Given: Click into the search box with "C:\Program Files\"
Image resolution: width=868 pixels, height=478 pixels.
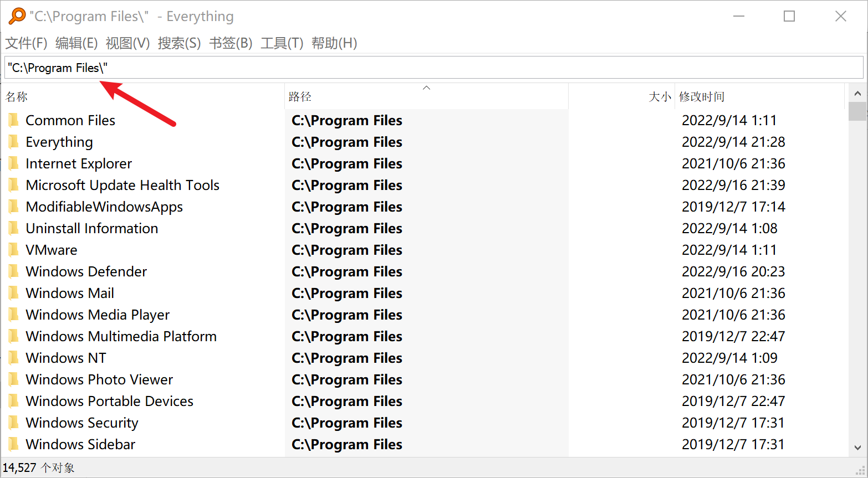Looking at the screenshot, I should pos(434,68).
